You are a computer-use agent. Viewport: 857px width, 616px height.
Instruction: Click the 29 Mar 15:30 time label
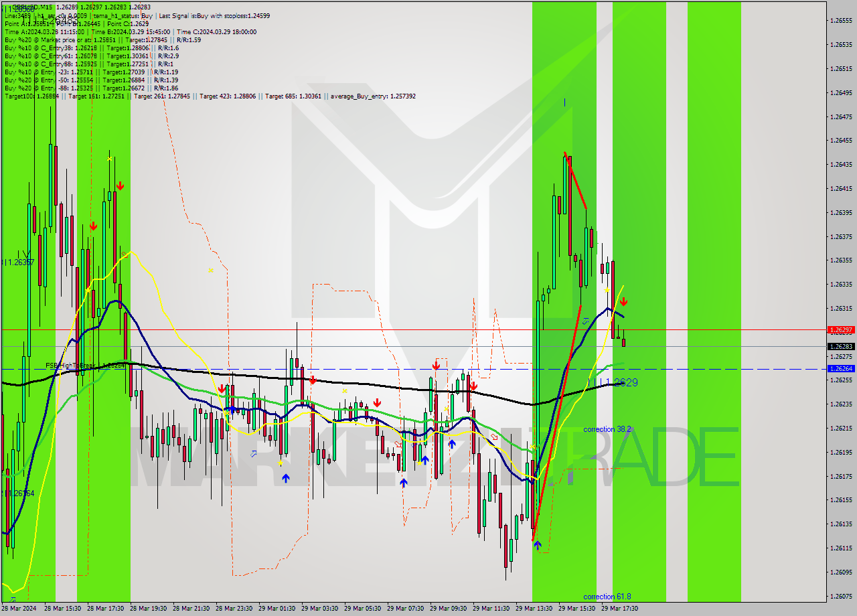pyautogui.click(x=576, y=609)
